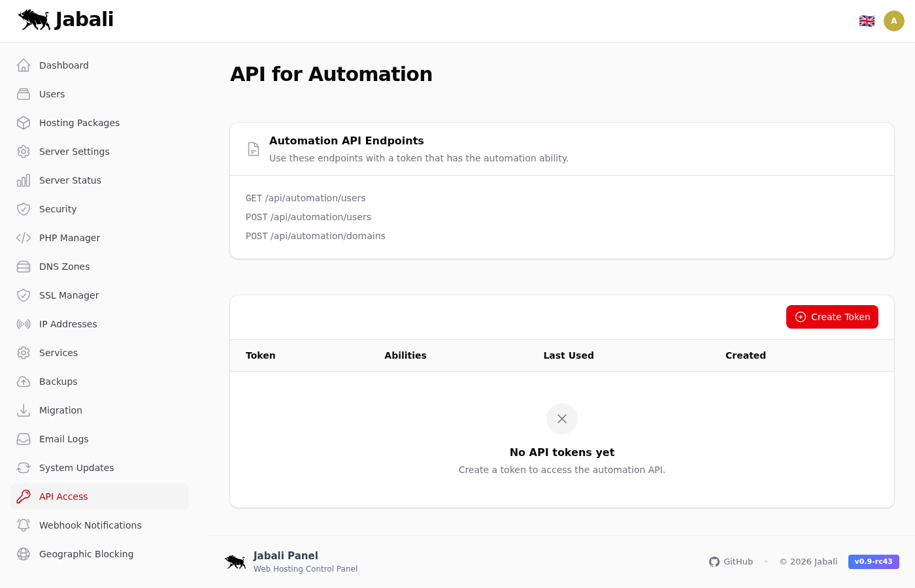Navigate to System Updates page

coord(76,468)
